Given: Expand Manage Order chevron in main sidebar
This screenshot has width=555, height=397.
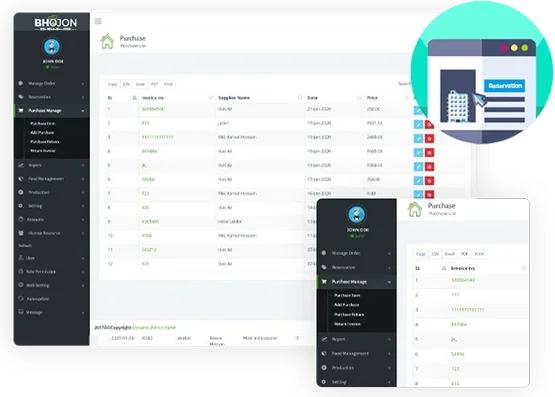Looking at the screenshot, I should pos(83,84).
